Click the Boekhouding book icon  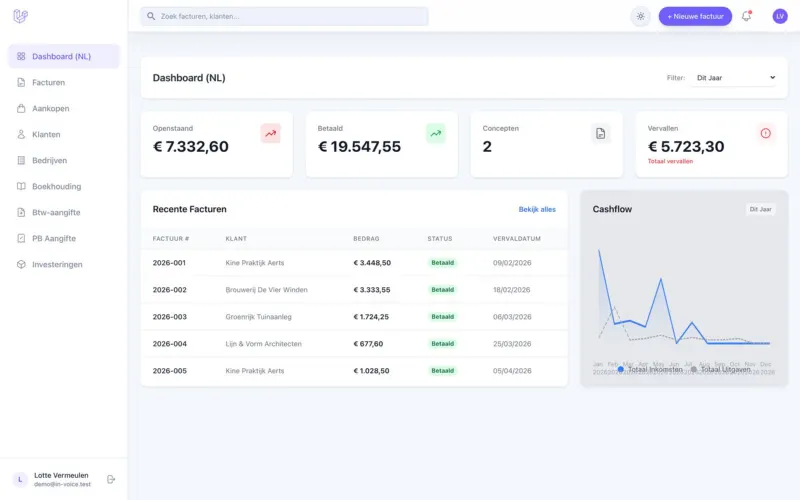point(21,186)
